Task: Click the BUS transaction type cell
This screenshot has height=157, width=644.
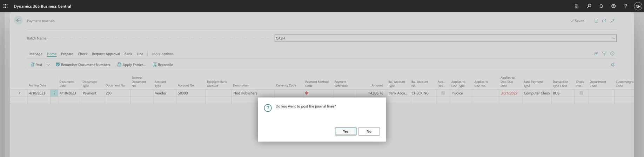Action: [563, 93]
